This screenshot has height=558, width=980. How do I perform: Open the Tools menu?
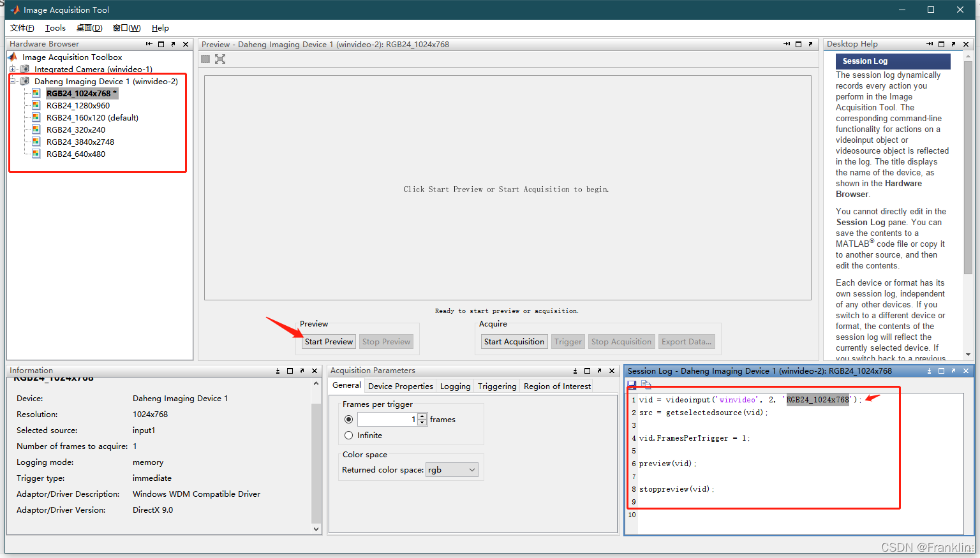tap(56, 28)
